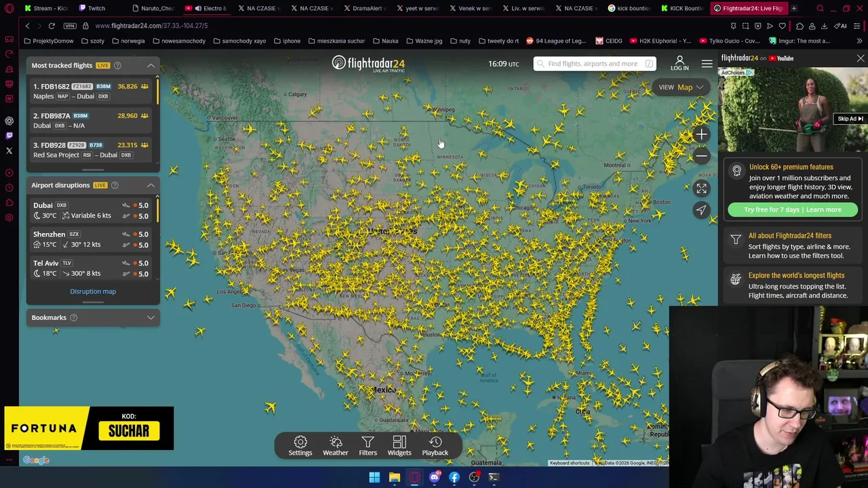Click the heart bookmark icon in address bar
Screen dimensions: 868x488
[782, 26]
